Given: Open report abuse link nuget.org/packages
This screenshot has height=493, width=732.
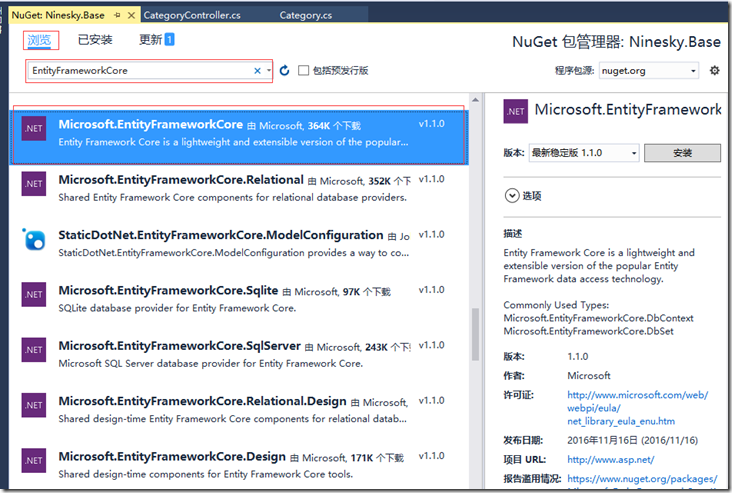Looking at the screenshot, I should pos(642,479).
